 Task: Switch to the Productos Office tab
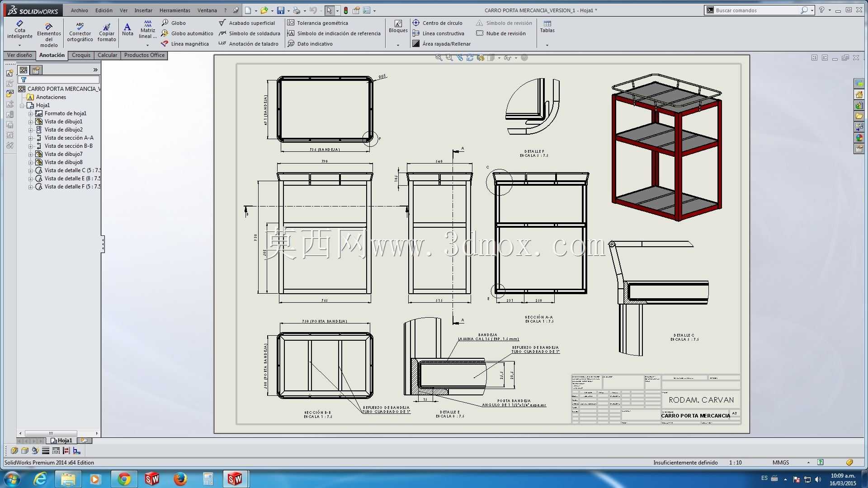[145, 56]
